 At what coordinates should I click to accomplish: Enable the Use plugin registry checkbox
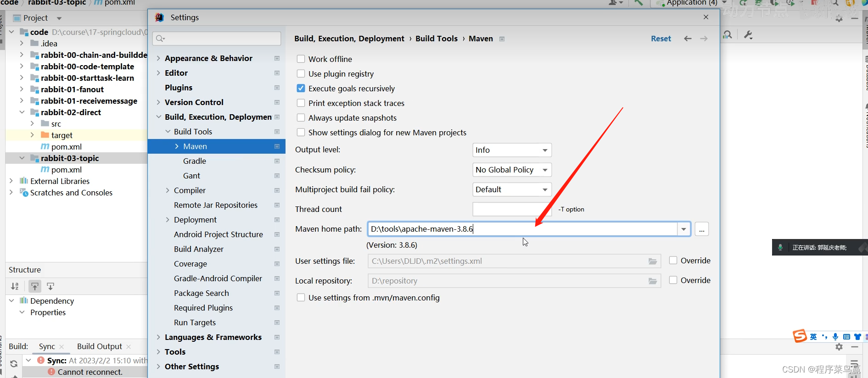click(301, 73)
